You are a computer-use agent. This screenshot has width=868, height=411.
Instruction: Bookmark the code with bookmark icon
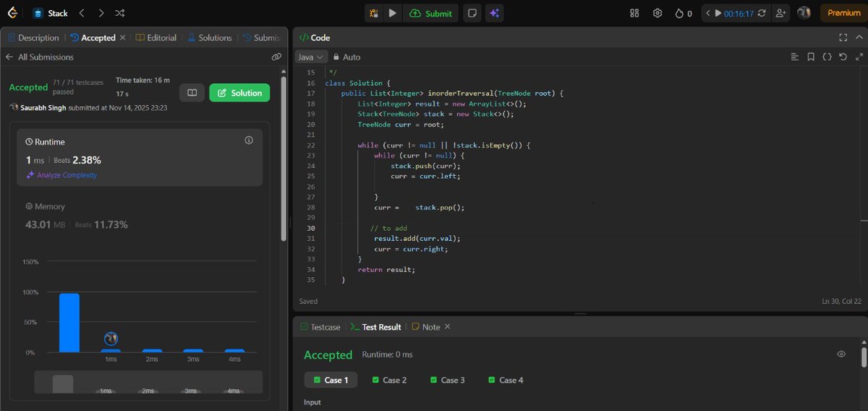811,56
